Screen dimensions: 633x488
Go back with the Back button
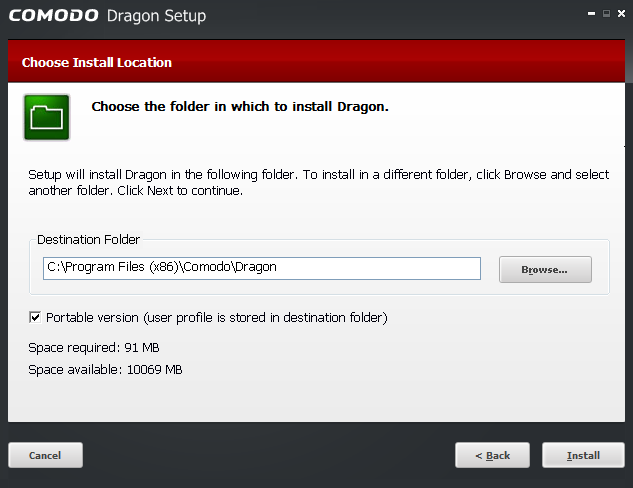492,455
